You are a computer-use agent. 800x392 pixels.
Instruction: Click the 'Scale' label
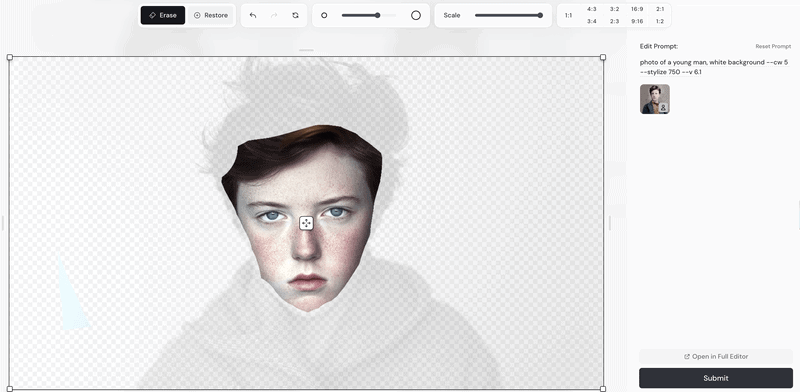452,15
